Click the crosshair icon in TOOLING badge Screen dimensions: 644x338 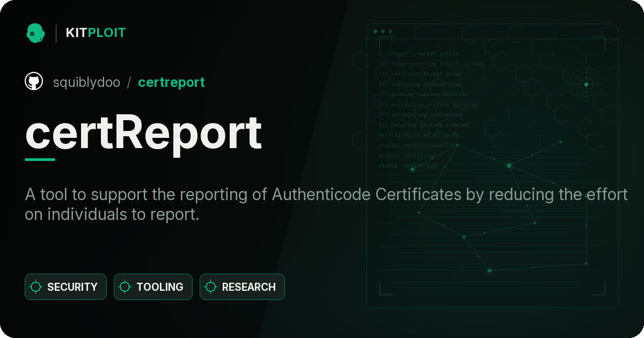tap(125, 287)
